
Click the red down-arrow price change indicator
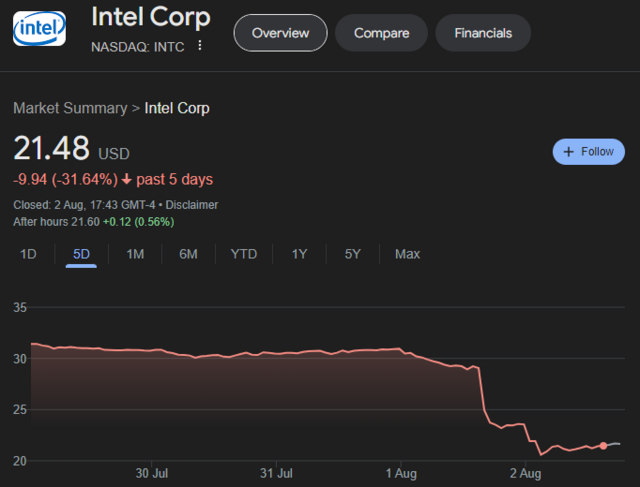click(126, 180)
